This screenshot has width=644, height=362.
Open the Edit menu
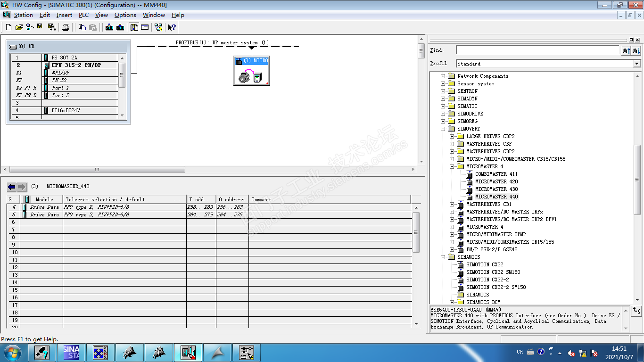point(45,15)
